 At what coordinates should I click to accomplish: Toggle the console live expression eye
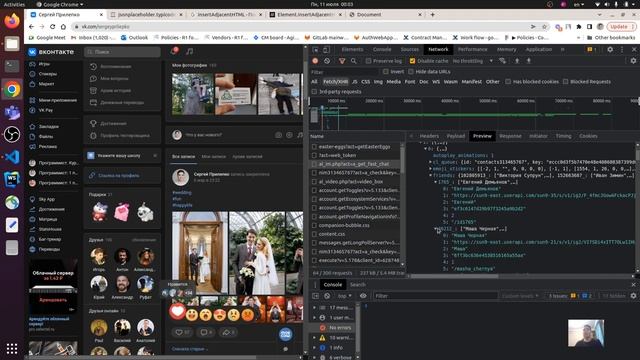363,296
